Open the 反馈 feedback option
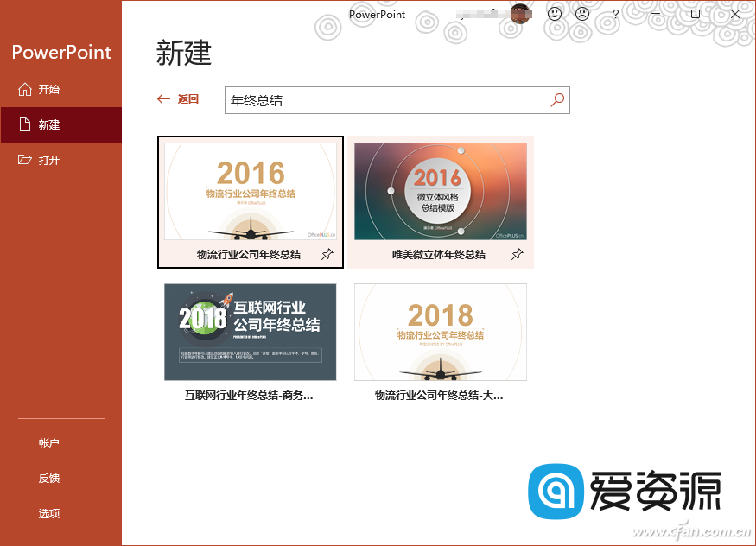This screenshot has width=756, height=546. click(48, 478)
